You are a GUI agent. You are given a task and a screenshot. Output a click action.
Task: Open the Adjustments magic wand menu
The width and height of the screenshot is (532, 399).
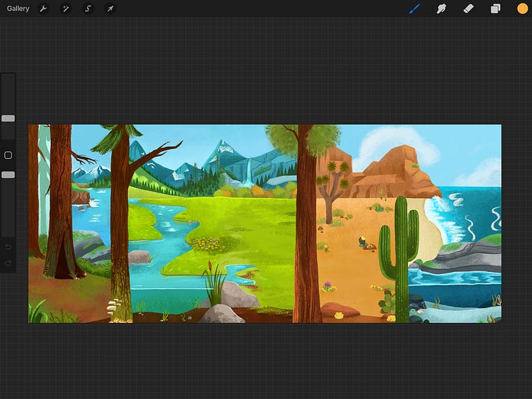(66, 8)
